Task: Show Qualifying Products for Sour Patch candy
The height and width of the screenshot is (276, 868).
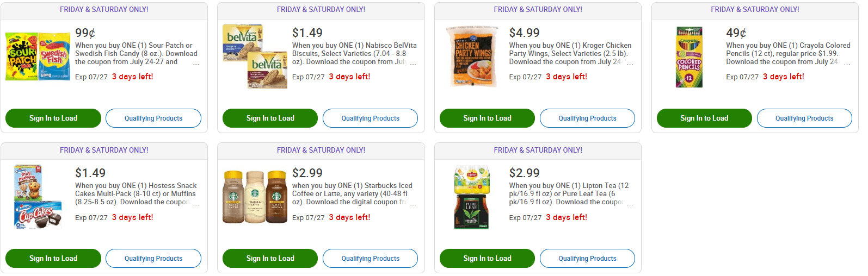Action: click(x=153, y=118)
